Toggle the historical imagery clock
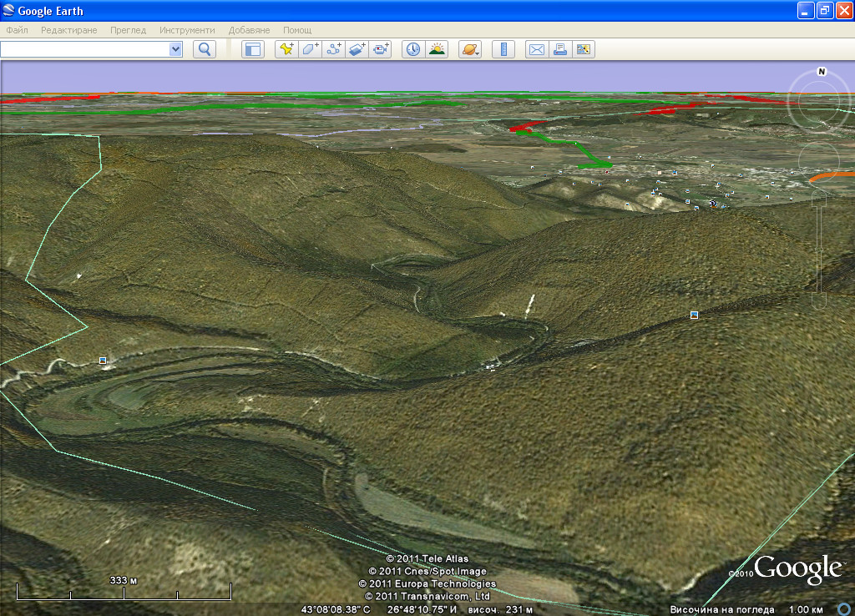 pyautogui.click(x=413, y=49)
